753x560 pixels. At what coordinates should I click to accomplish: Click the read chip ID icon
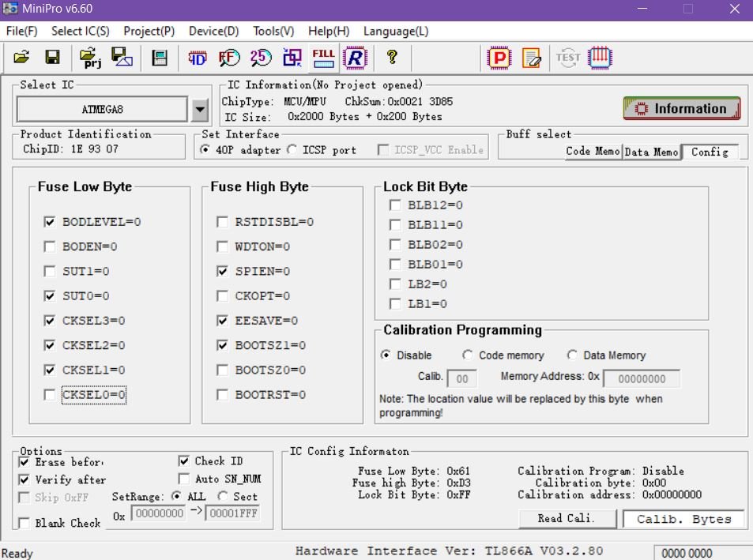coord(198,58)
